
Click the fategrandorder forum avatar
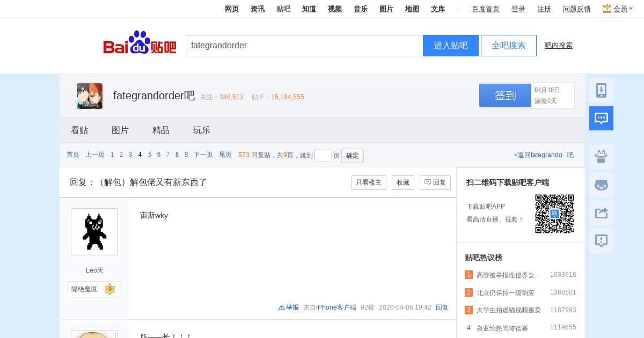coord(90,96)
